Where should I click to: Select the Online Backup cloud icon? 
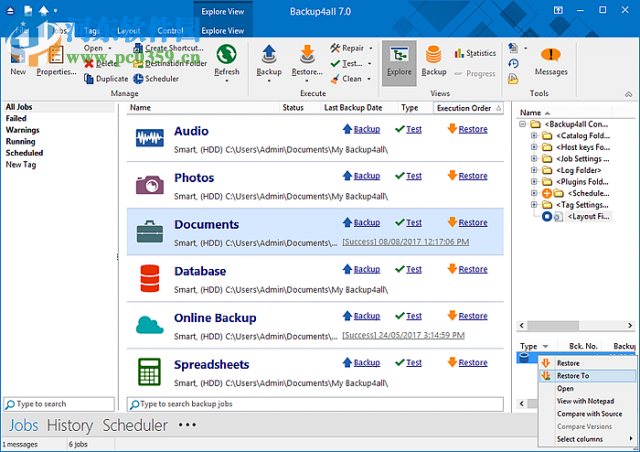point(150,324)
